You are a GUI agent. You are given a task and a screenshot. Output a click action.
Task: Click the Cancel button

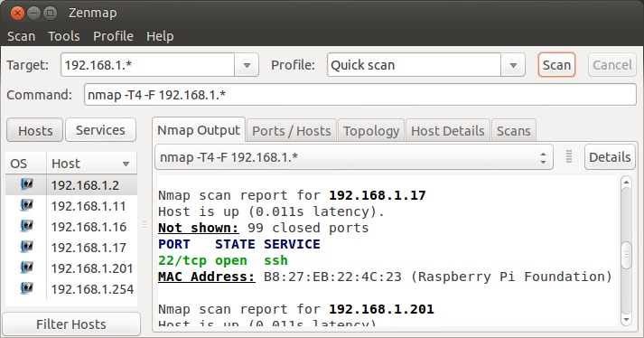pos(612,65)
